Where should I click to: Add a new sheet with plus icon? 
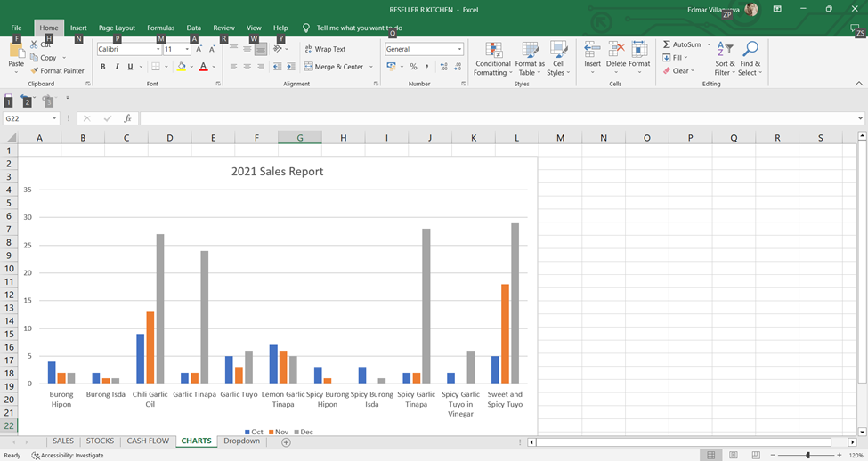286,442
